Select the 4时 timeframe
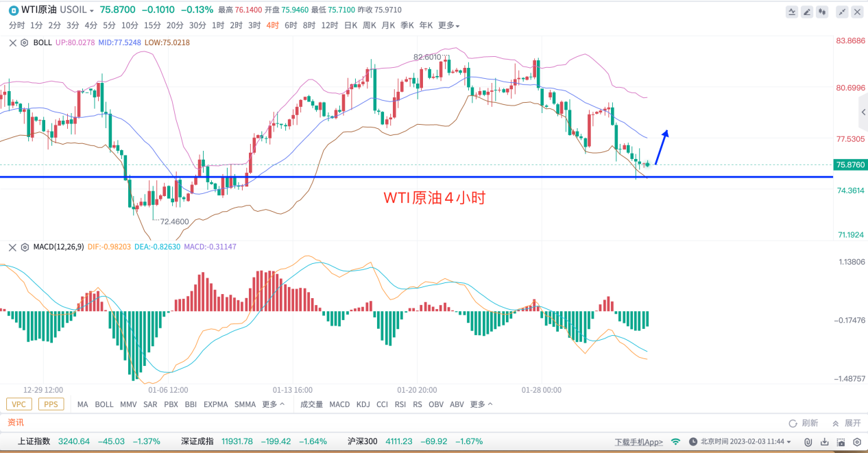 pos(273,25)
